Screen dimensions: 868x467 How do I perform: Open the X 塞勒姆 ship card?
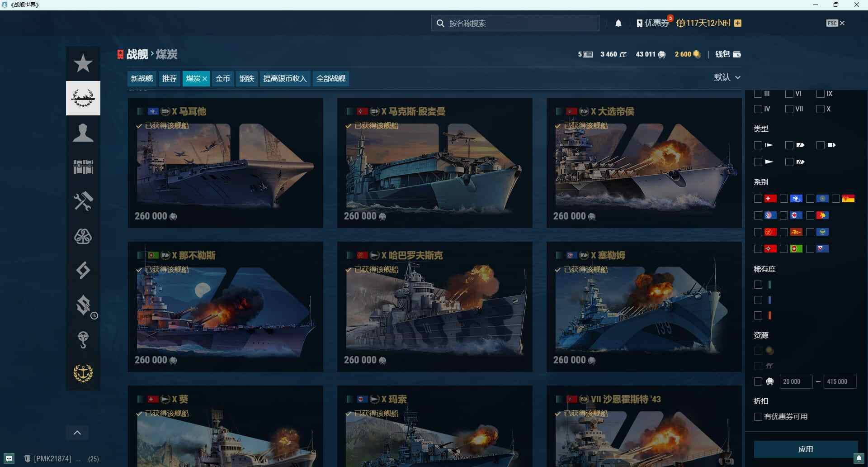coord(644,307)
